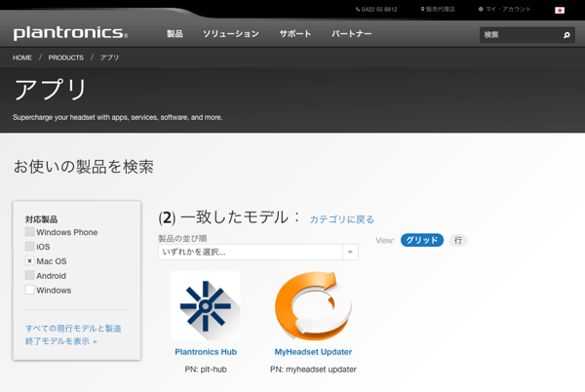
Task: Click the カテゴリに戻る link
Action: point(342,219)
